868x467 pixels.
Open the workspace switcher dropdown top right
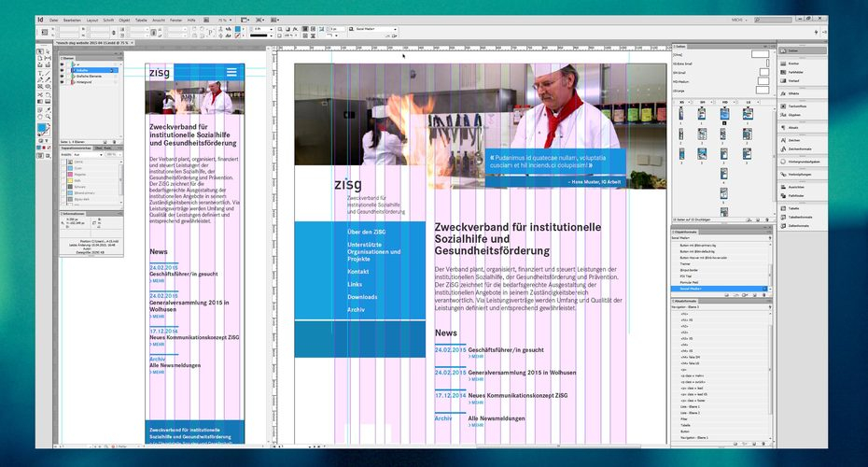pos(739,20)
